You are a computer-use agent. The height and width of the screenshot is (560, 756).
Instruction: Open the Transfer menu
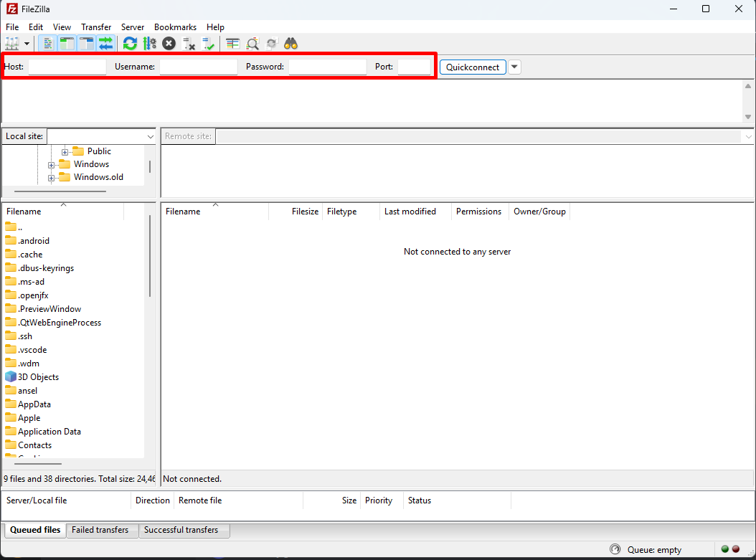pos(96,27)
